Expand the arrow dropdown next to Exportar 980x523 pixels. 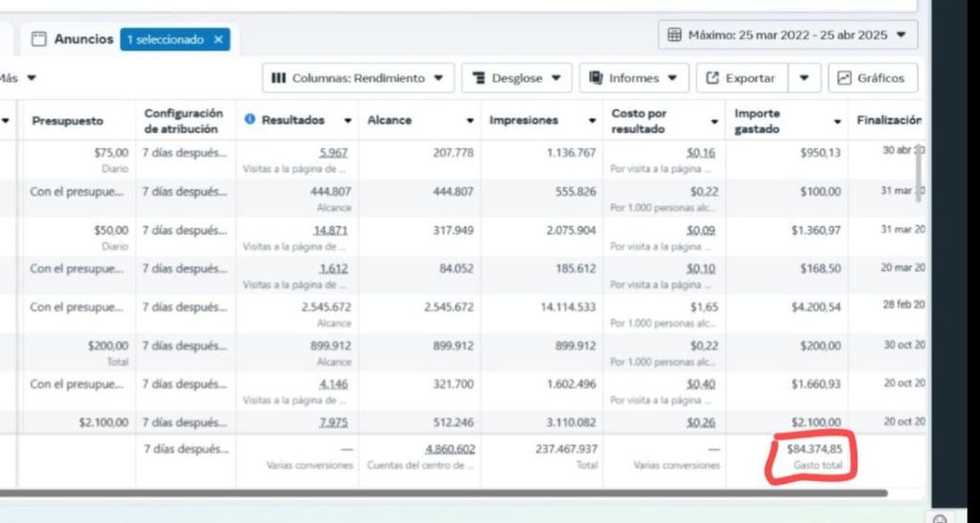[804, 79]
